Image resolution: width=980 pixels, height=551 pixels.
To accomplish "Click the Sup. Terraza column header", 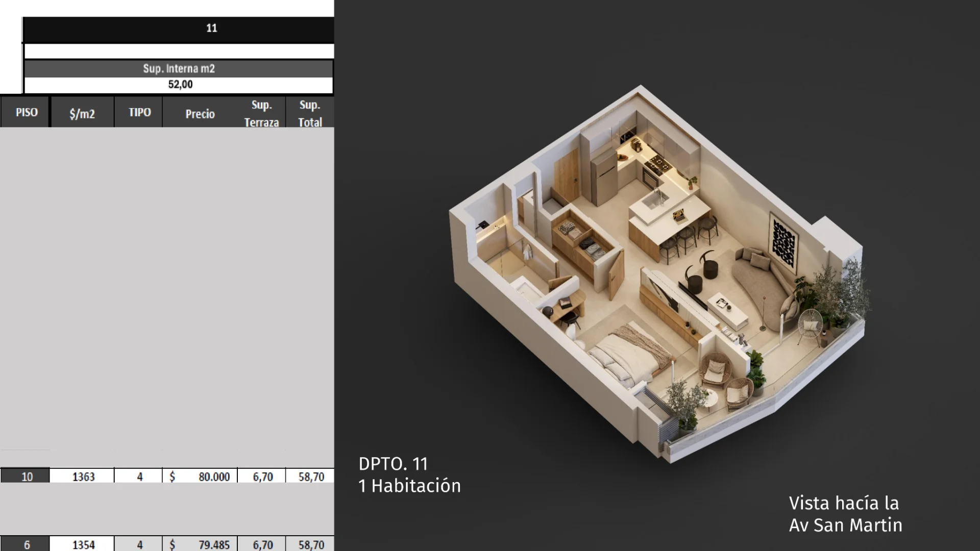I will pyautogui.click(x=261, y=113).
